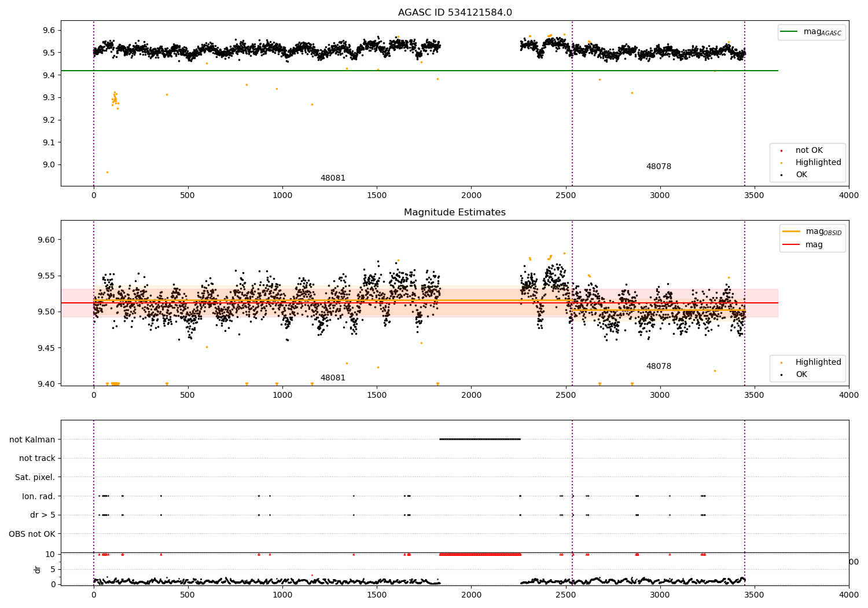The height and width of the screenshot is (608, 868).
Task: Click the 9.2 y-axis tick label
Action: pos(49,120)
